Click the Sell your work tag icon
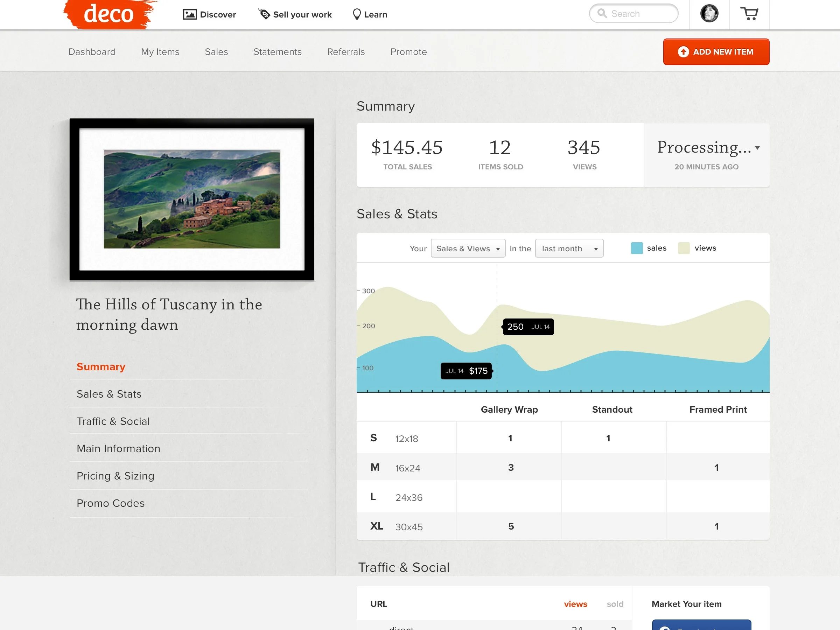Viewport: 840px width, 630px height. 264,14
